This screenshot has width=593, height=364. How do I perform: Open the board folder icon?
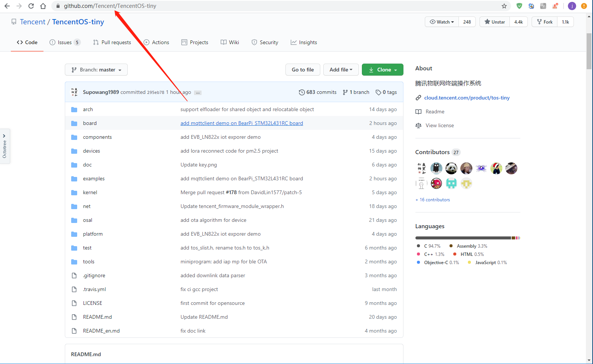pyautogui.click(x=74, y=123)
